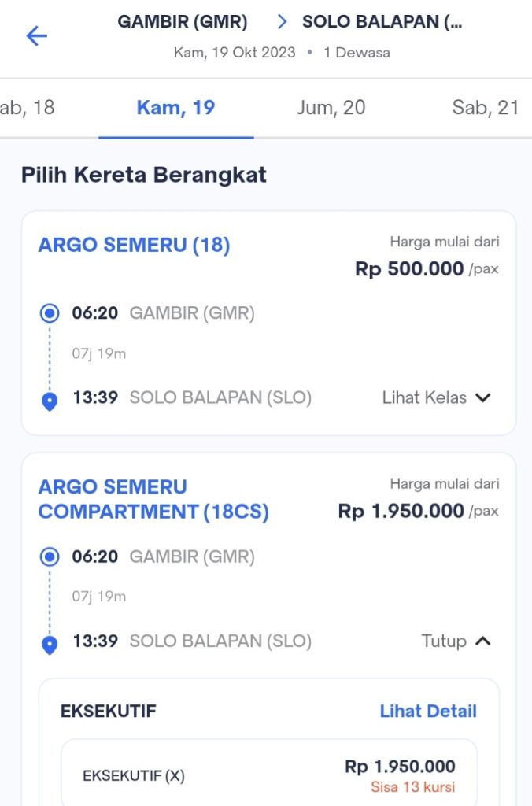
Task: Tap the SOLO BALAPAN destination header
Action: tap(382, 22)
